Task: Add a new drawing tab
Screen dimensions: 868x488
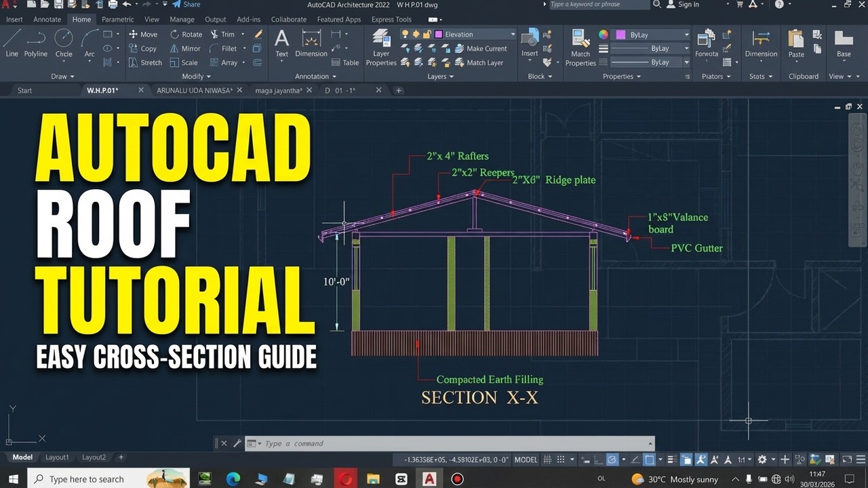Action: [x=399, y=90]
